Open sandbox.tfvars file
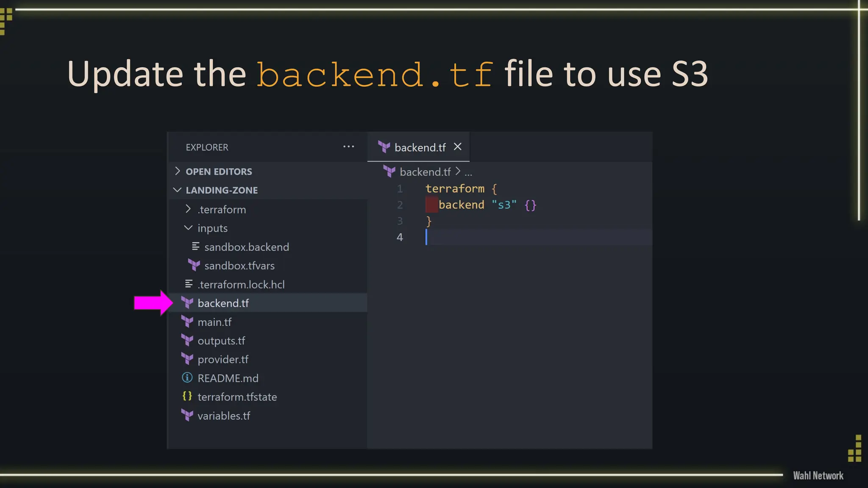 [x=239, y=266]
